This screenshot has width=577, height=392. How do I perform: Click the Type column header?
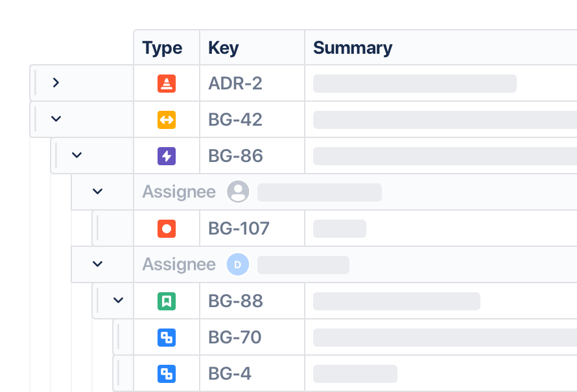coord(162,48)
